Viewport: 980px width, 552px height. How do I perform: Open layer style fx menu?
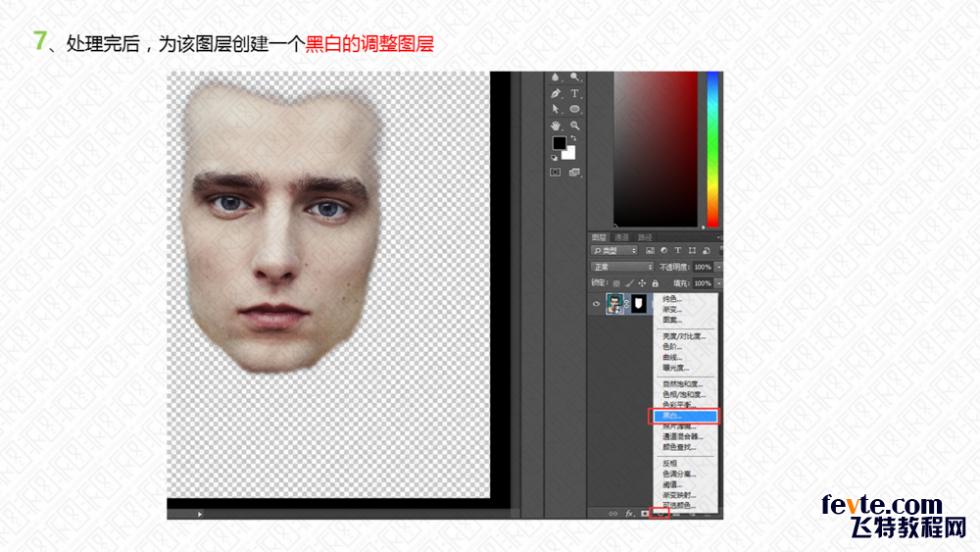coord(629,513)
